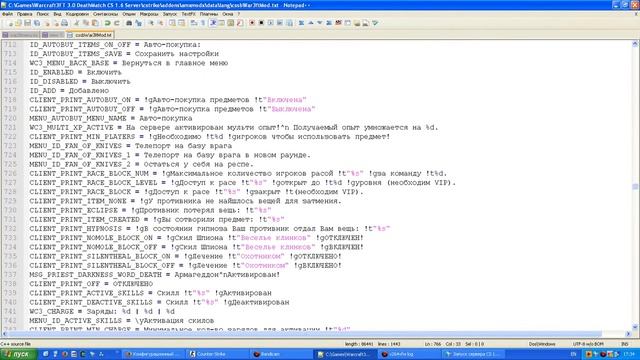This screenshot has width=640, height=360.
Task: Open the Поиск menu
Action: [x=43, y=14]
